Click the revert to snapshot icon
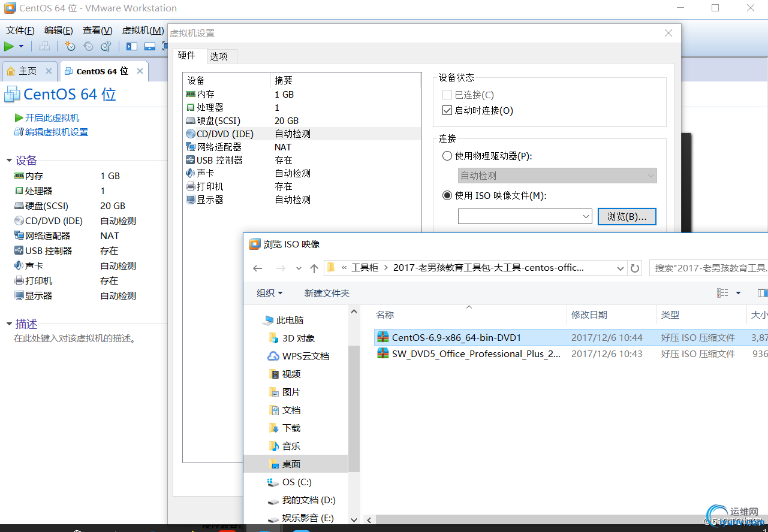 pos(88,46)
